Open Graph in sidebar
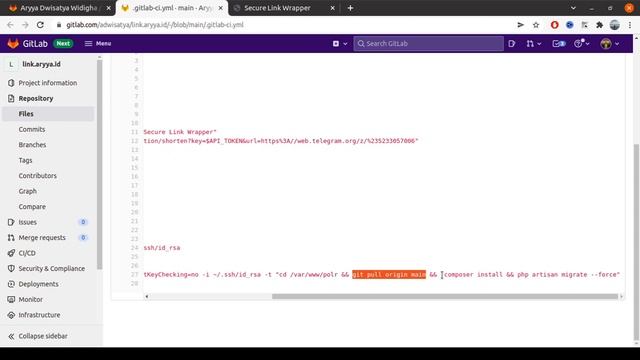Viewport: 640px width, 360px height. (x=27, y=191)
